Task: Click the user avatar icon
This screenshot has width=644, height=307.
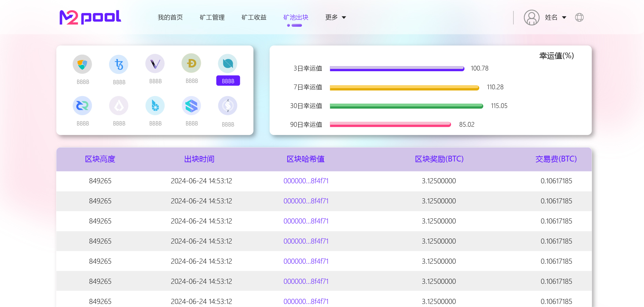Action: [531, 17]
